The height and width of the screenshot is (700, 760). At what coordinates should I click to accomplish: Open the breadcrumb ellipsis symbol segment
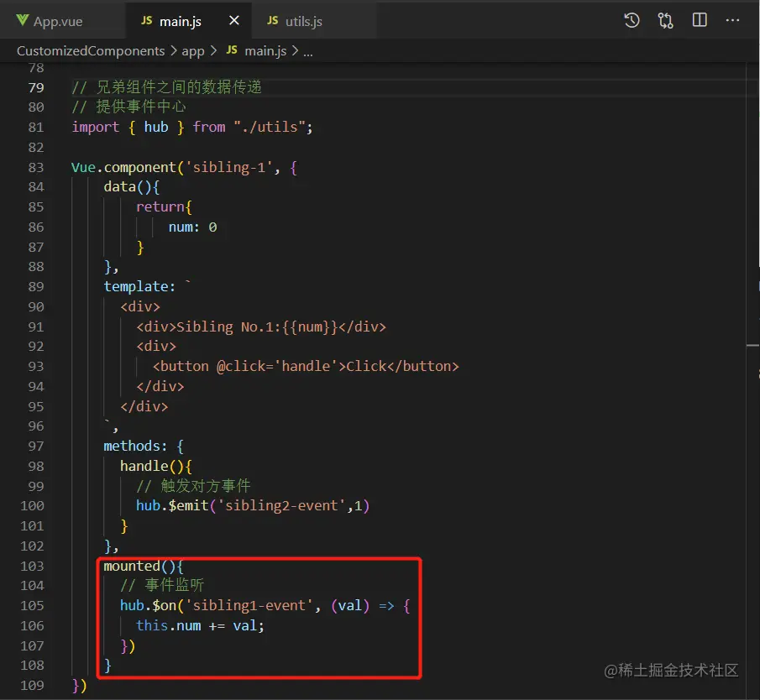[x=308, y=52]
